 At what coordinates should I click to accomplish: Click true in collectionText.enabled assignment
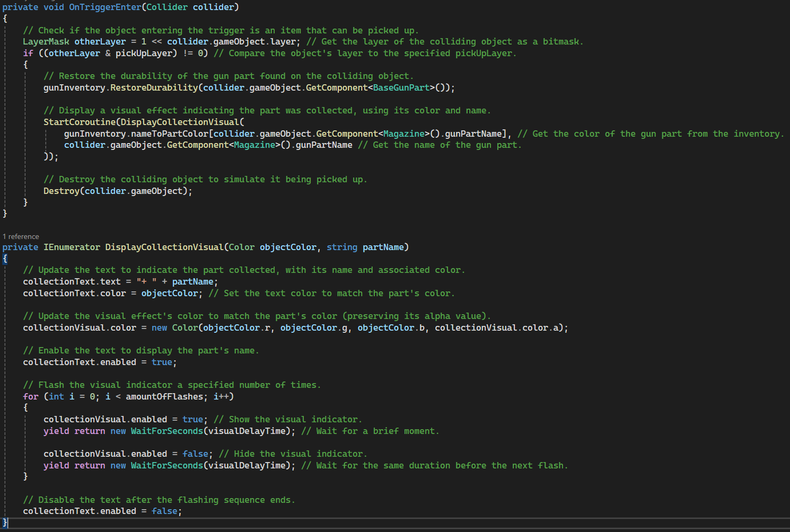click(162, 362)
